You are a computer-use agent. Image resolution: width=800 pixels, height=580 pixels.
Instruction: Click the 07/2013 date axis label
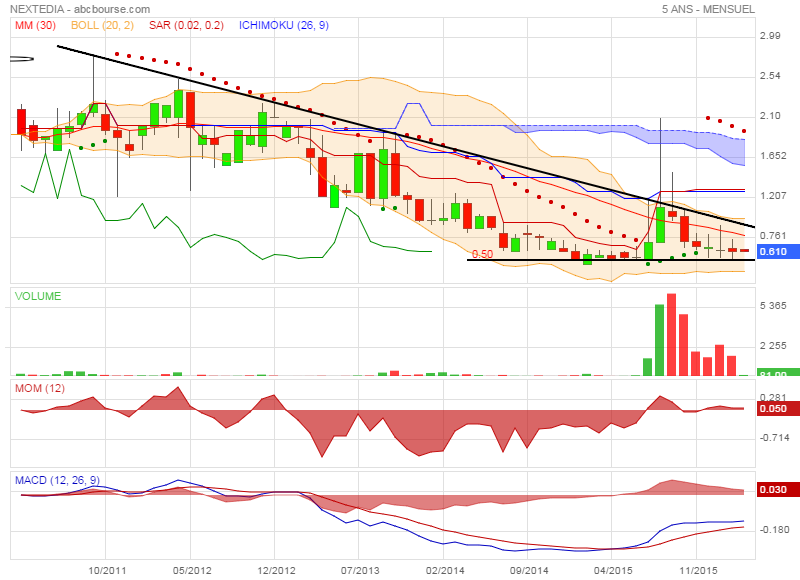tap(360, 570)
